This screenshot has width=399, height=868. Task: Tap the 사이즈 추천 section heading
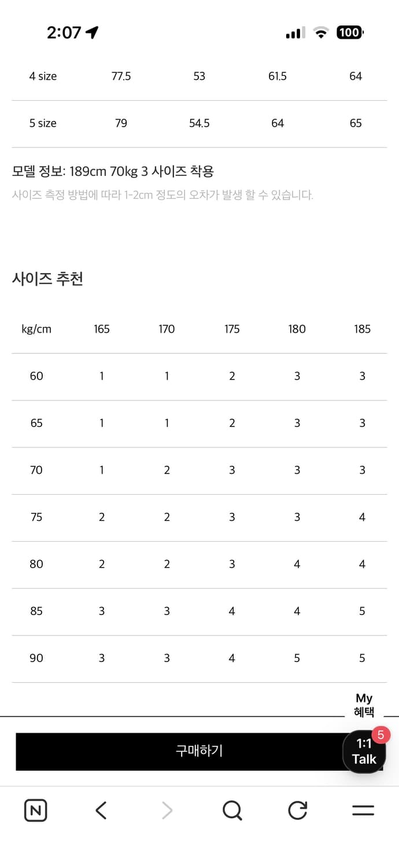[x=49, y=279]
